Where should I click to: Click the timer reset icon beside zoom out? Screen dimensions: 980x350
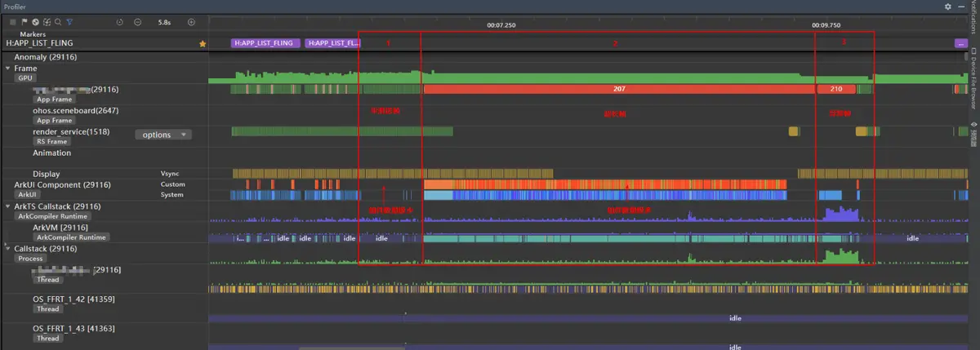[x=120, y=22]
